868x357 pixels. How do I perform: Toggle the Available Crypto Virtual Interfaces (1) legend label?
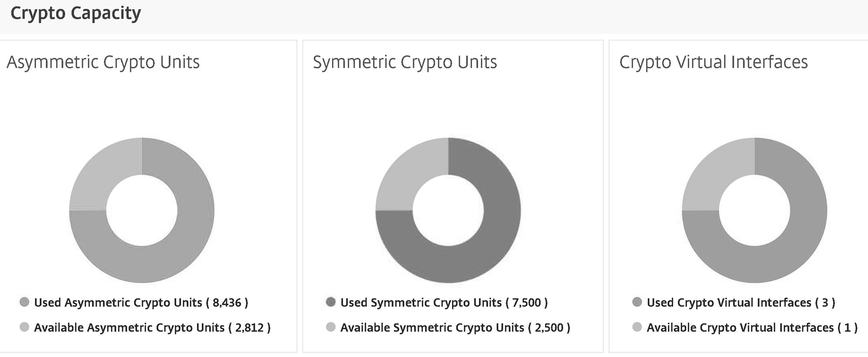click(752, 328)
